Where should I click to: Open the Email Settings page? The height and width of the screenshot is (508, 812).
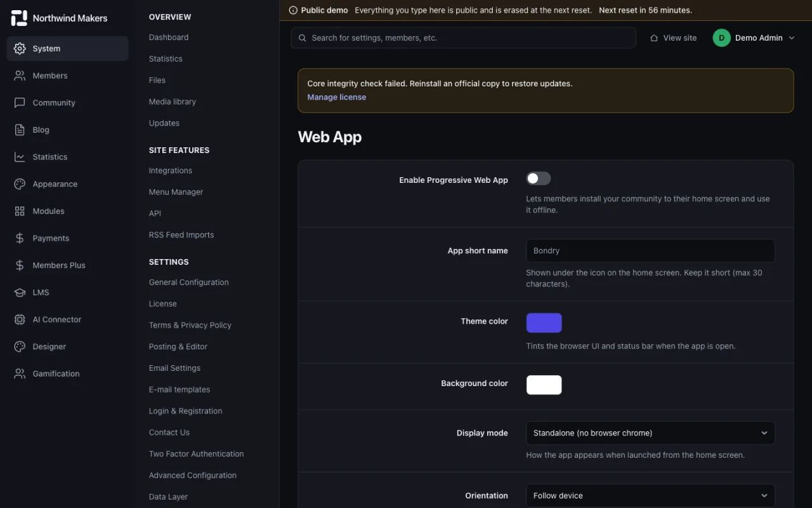[x=175, y=368]
